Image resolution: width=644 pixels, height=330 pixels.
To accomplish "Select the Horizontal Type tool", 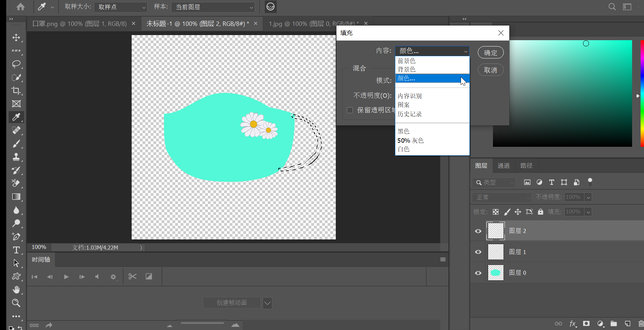I will pyautogui.click(x=16, y=250).
